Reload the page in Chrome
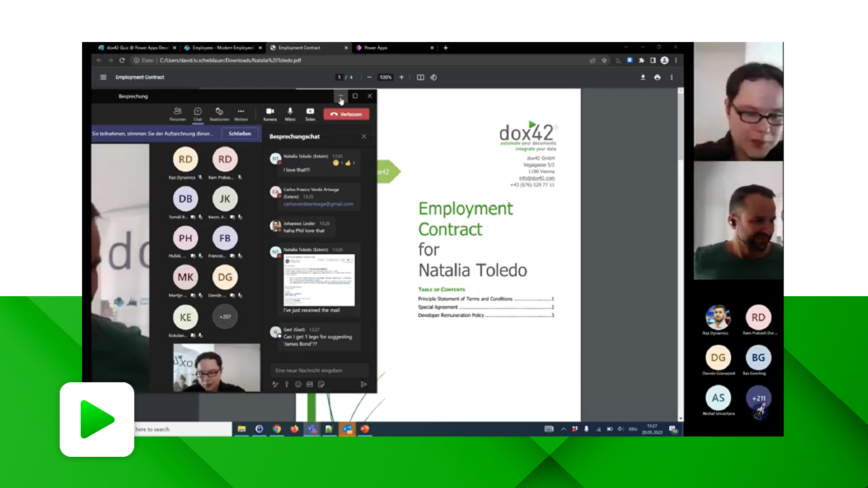The height and width of the screenshot is (488, 868). click(122, 60)
